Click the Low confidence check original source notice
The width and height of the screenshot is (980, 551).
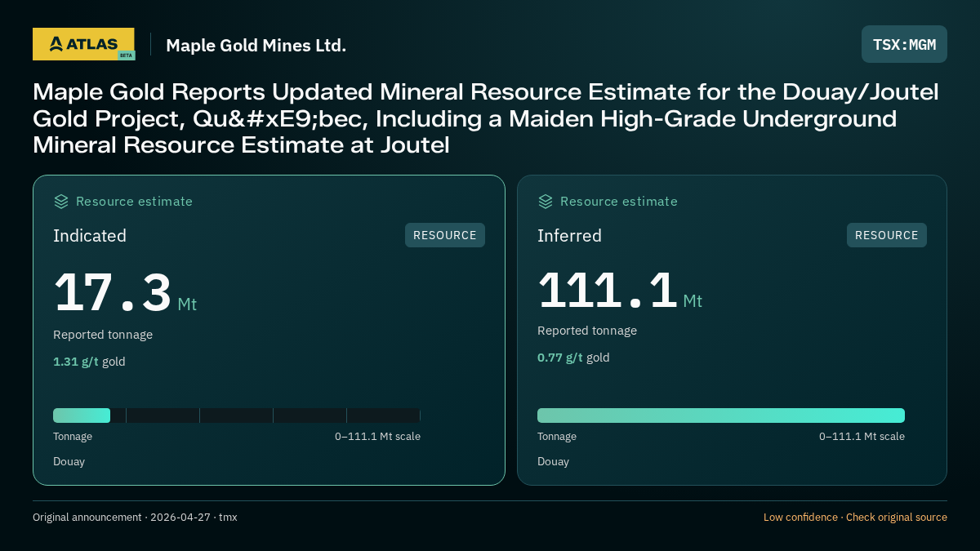[x=855, y=518]
